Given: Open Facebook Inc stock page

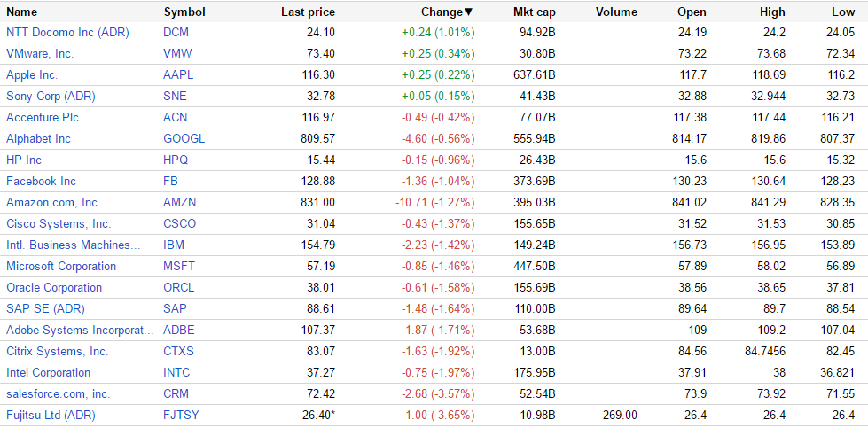Looking at the screenshot, I should click(x=42, y=181).
